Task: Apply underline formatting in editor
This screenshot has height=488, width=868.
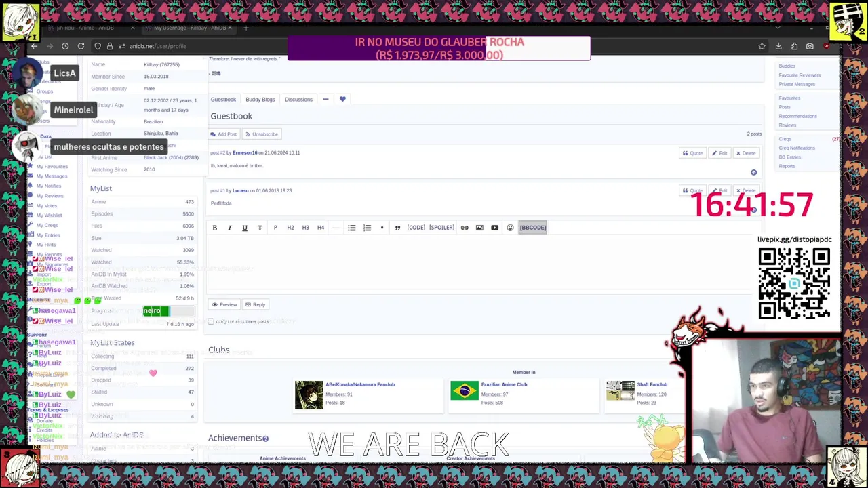Action: point(245,228)
